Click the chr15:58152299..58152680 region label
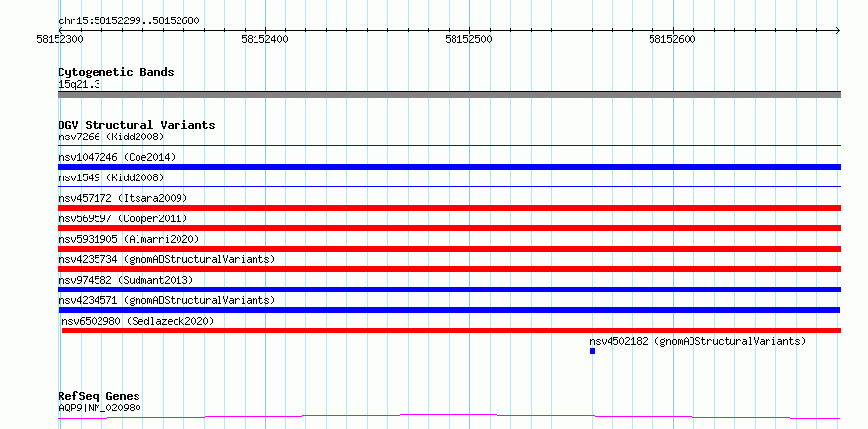This screenshot has height=429, width=868. click(129, 20)
